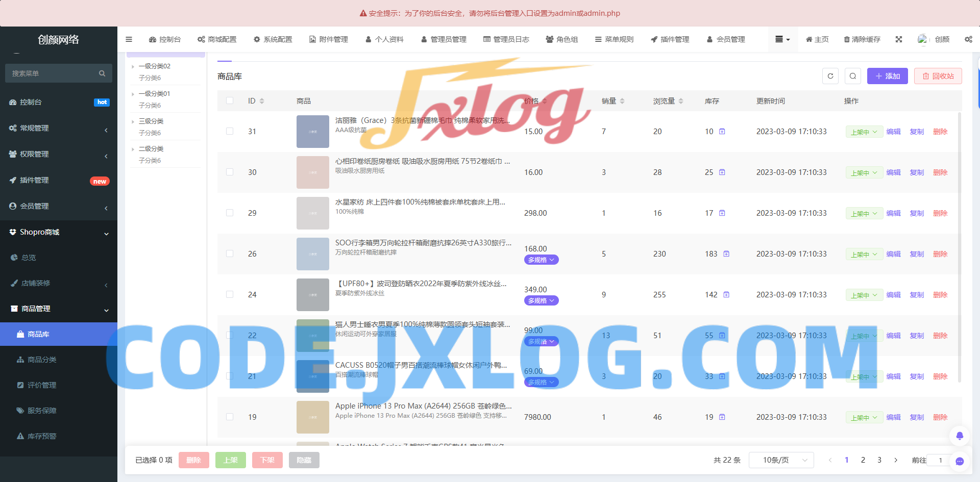Open the 10条/页 page size dropdown
Image resolution: width=980 pixels, height=482 pixels.
pyautogui.click(x=781, y=460)
